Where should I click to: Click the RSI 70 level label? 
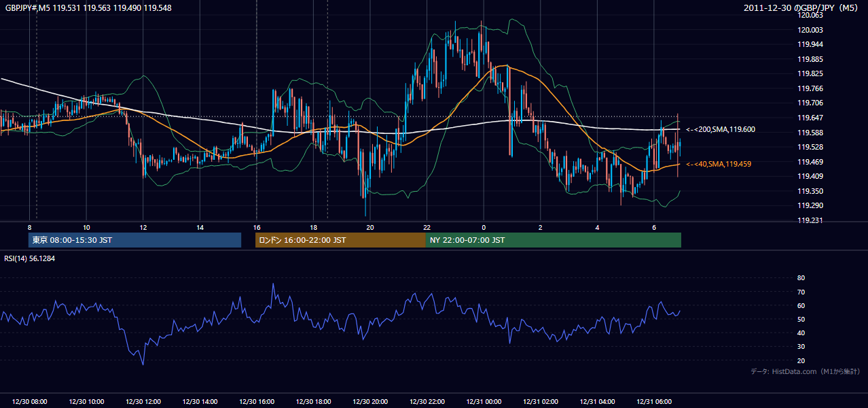pos(801,292)
